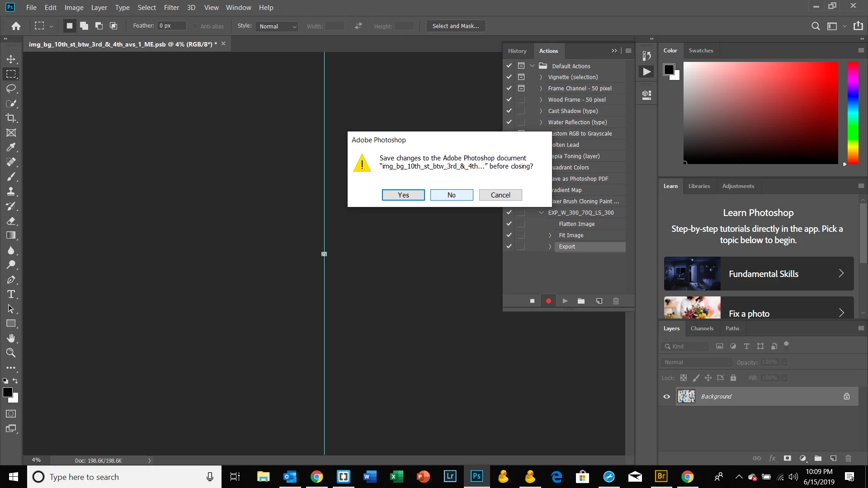Click the begin recording button in Actions
Viewport: 868px width, 488px height.
tap(548, 301)
